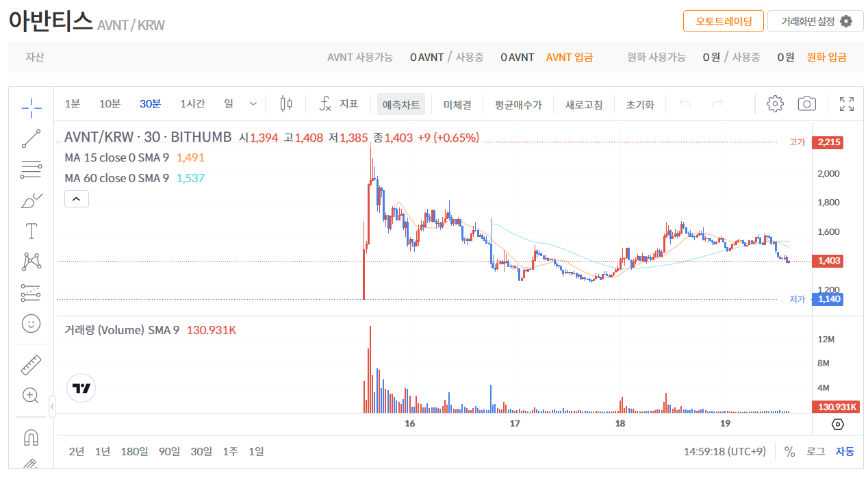Open the emoji icons tool

pos(31,323)
